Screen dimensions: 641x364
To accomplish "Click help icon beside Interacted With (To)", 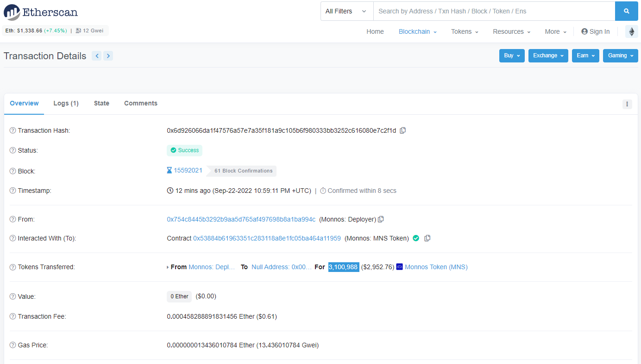I will click(x=13, y=238).
